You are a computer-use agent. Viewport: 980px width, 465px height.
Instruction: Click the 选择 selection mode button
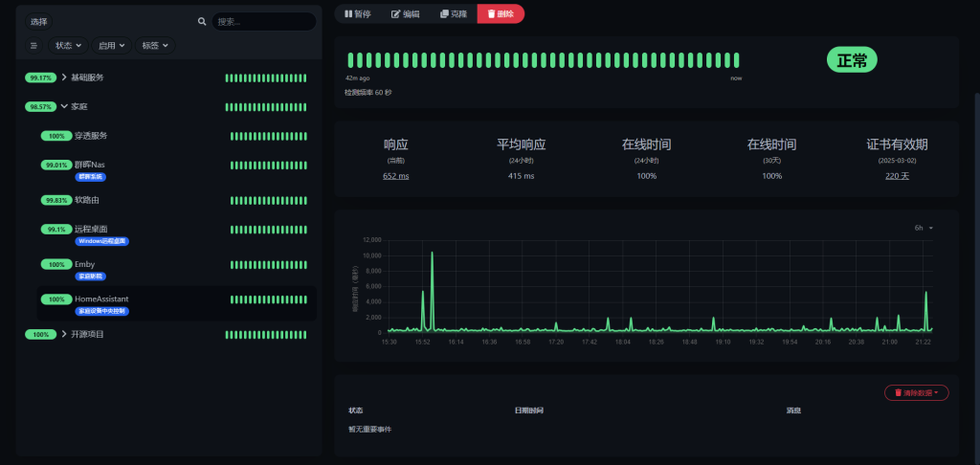39,21
